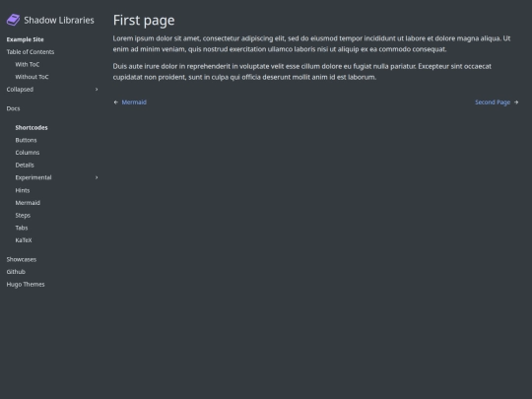532x399 pixels.
Task: Open the Tabs shortcode page
Action: pyautogui.click(x=22, y=228)
